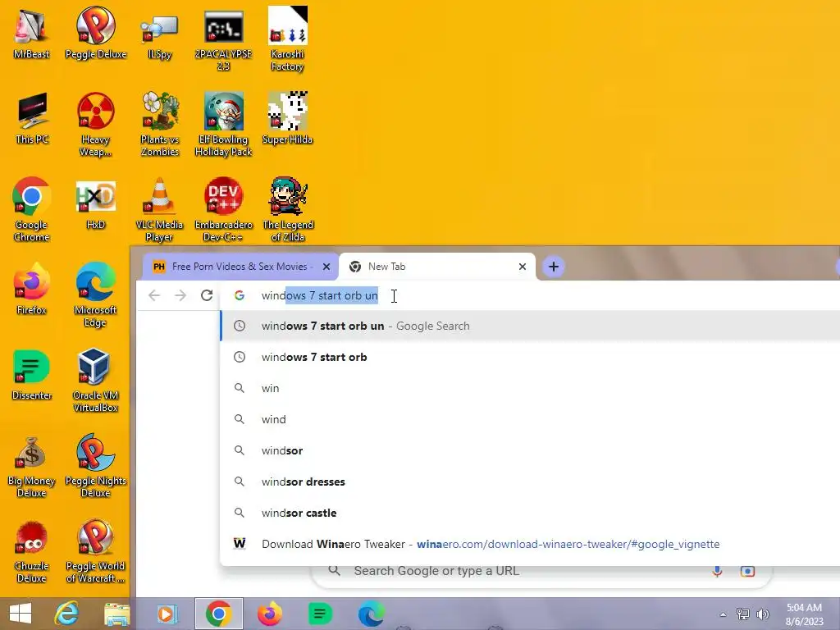
Task: Show hidden tray icons arrow
Action: tap(723, 614)
